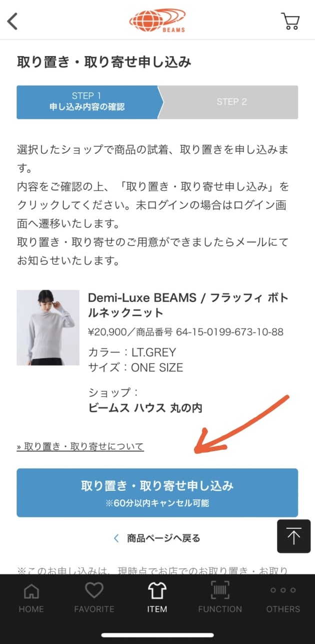Viewport: 315px width, 644px height.
Task: Tap shop name ビームス ハウス 丸の内
Action: [x=145, y=408]
